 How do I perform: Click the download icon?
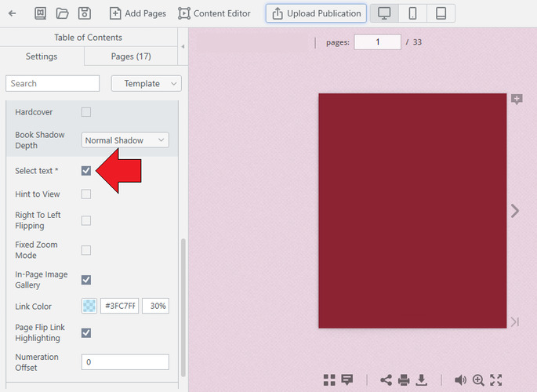tap(422, 379)
